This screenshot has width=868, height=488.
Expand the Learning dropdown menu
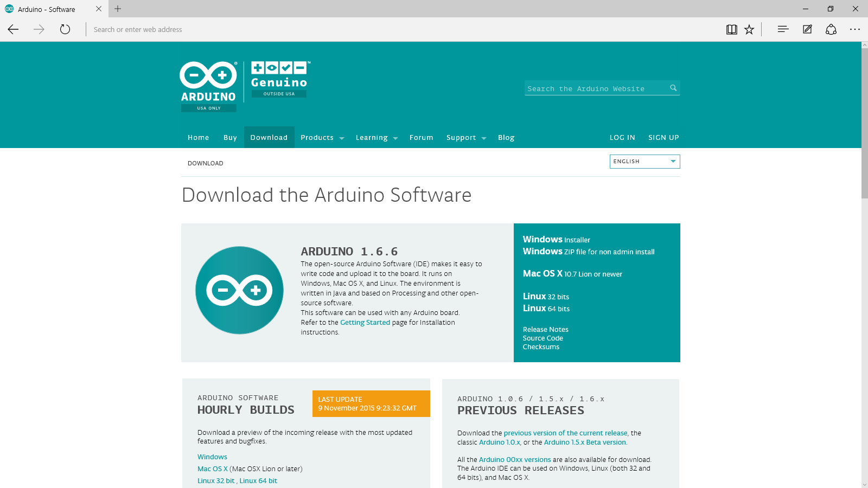click(x=376, y=138)
